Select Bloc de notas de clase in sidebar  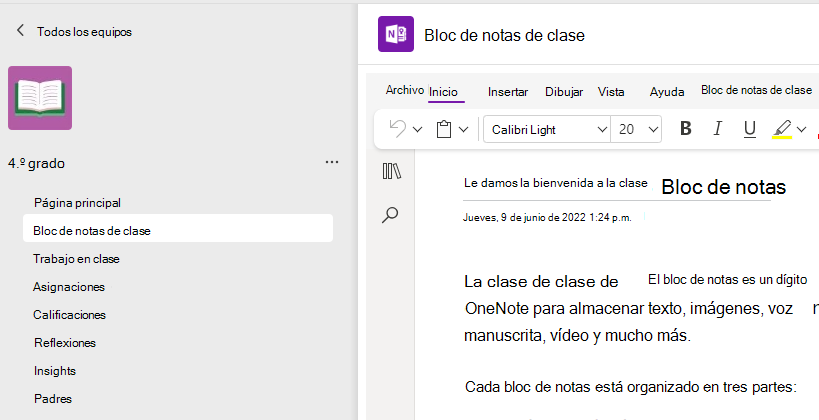(x=178, y=230)
